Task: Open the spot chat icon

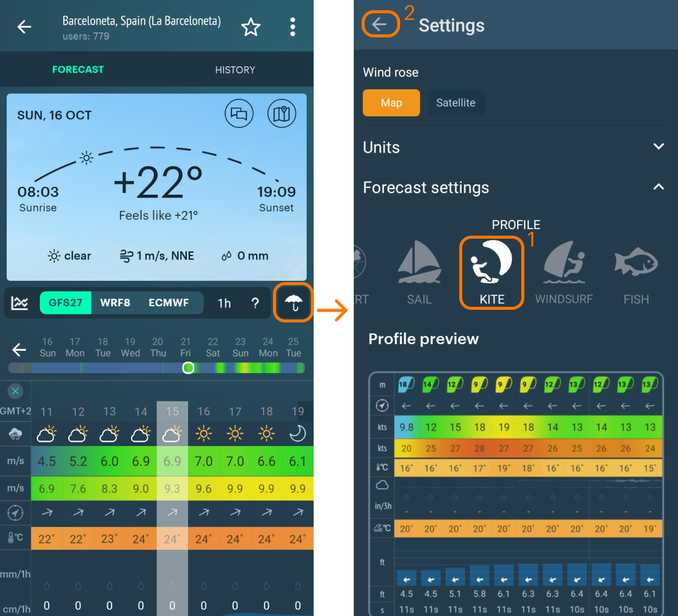Action: [x=239, y=113]
